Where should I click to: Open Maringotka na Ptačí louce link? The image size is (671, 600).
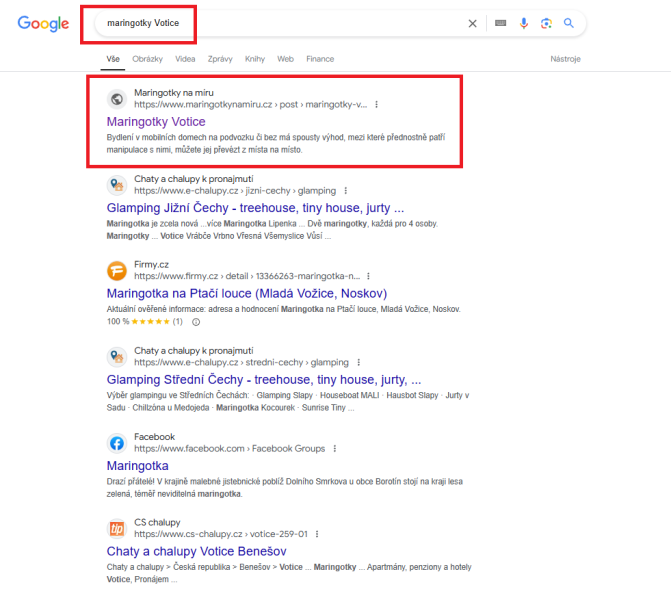[246, 294]
